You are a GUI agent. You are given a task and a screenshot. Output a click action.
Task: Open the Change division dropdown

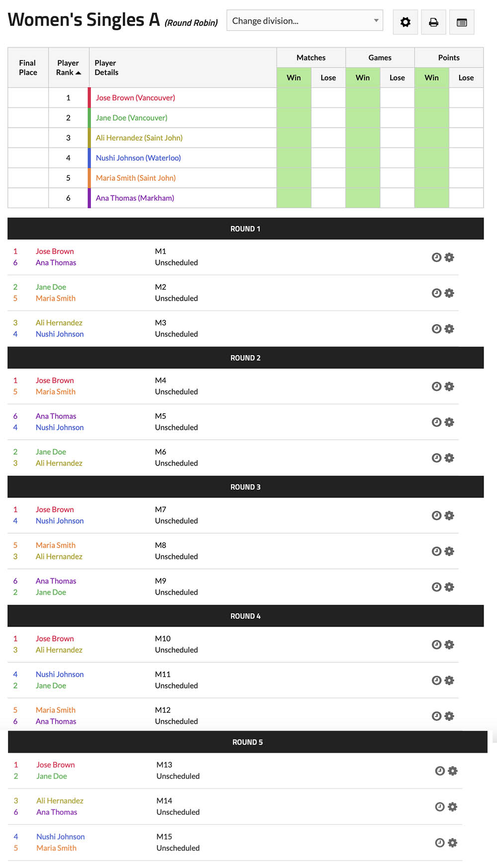(305, 21)
